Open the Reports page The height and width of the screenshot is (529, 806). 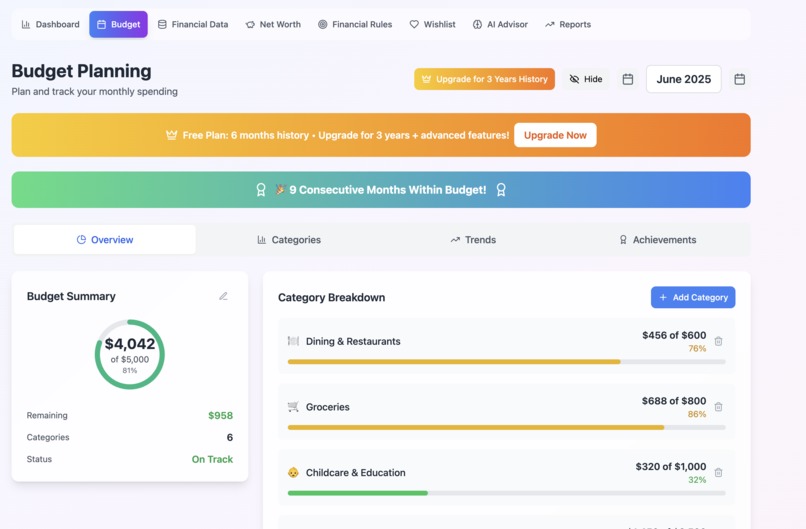tap(568, 24)
